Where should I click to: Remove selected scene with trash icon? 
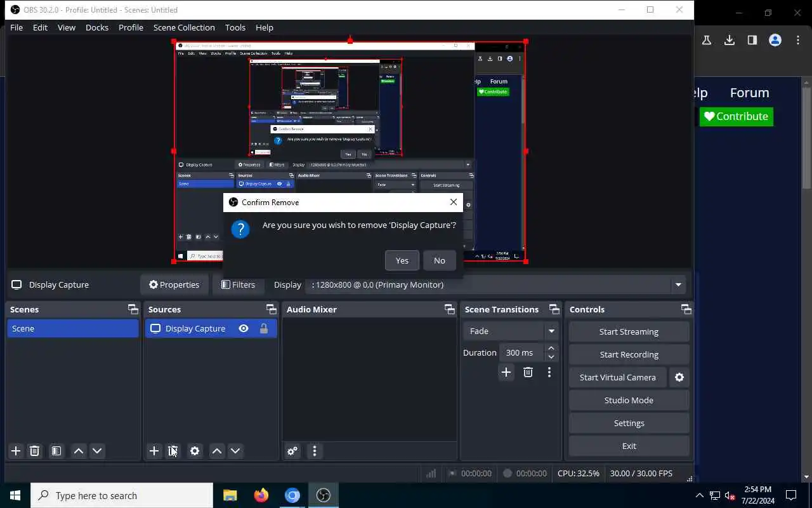coord(35,451)
